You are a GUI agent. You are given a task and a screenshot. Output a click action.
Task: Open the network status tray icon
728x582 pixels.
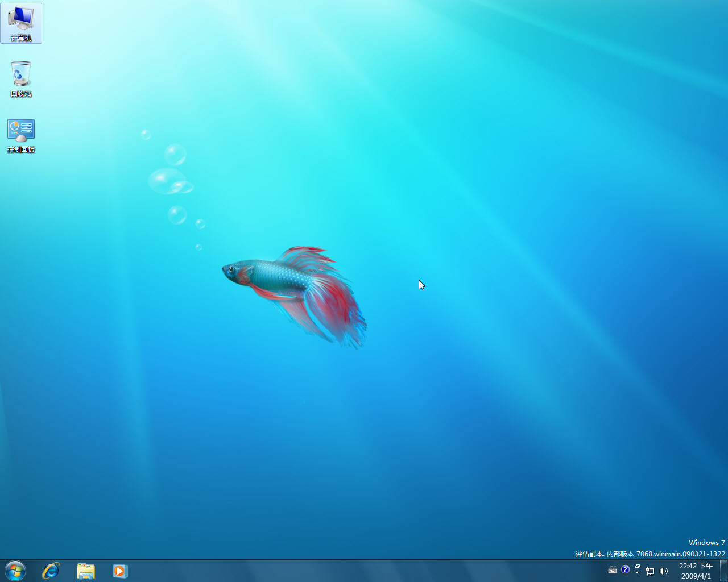[x=650, y=571]
